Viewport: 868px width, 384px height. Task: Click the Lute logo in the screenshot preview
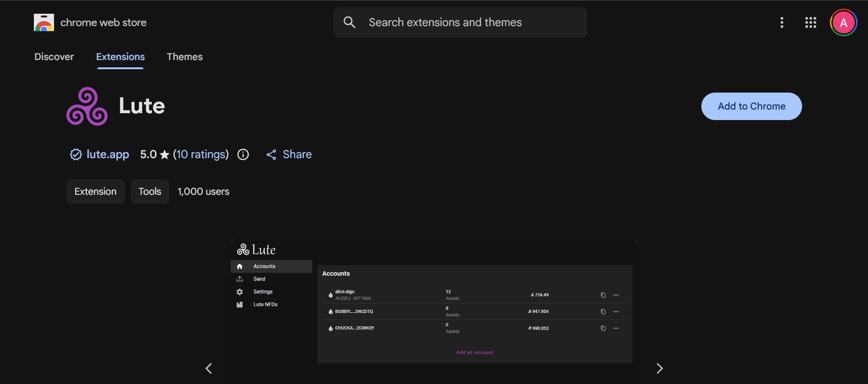[256, 250]
